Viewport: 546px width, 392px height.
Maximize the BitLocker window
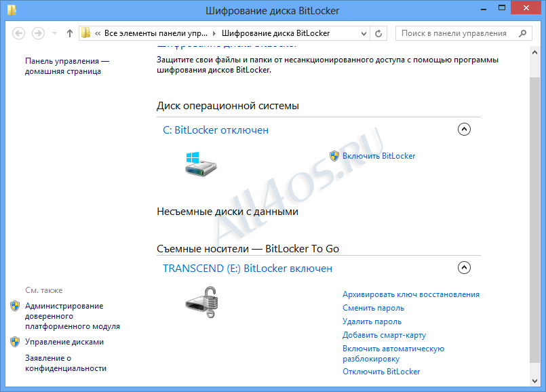pos(502,7)
